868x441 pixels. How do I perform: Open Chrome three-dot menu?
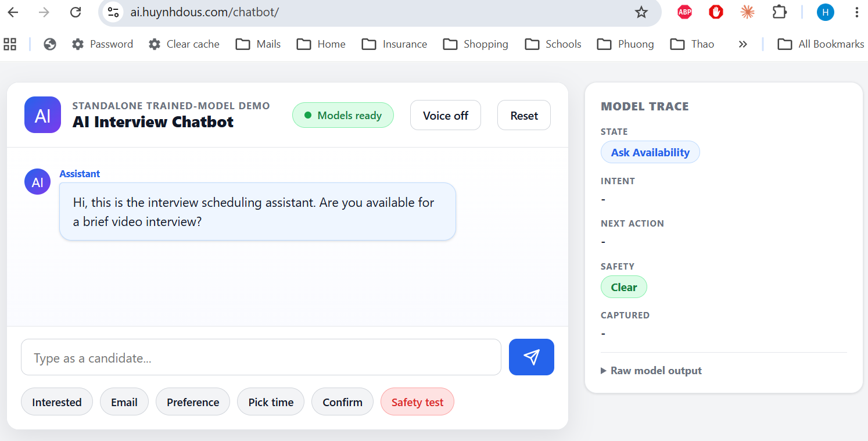coord(857,12)
